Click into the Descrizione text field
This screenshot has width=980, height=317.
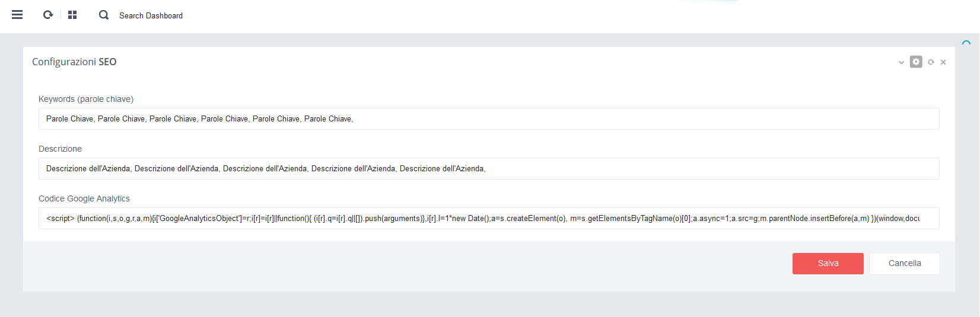[488, 168]
